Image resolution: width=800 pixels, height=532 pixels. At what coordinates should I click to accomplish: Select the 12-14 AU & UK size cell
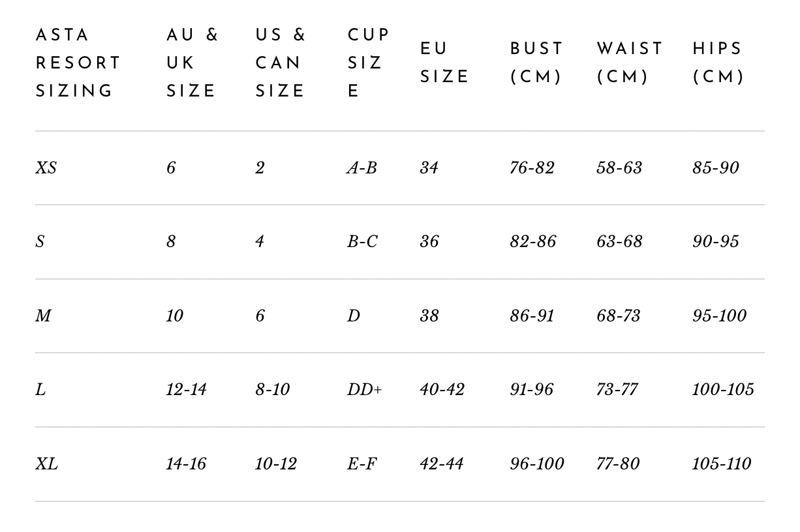click(x=186, y=390)
